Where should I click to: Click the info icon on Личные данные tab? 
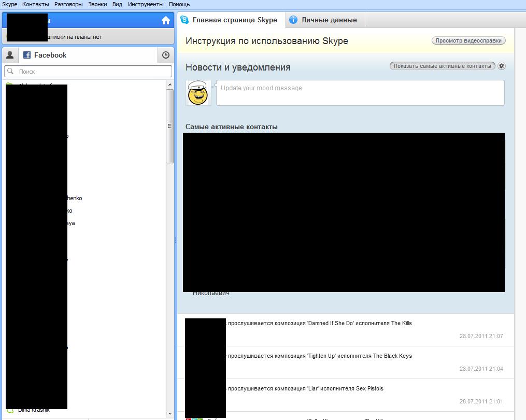(293, 20)
